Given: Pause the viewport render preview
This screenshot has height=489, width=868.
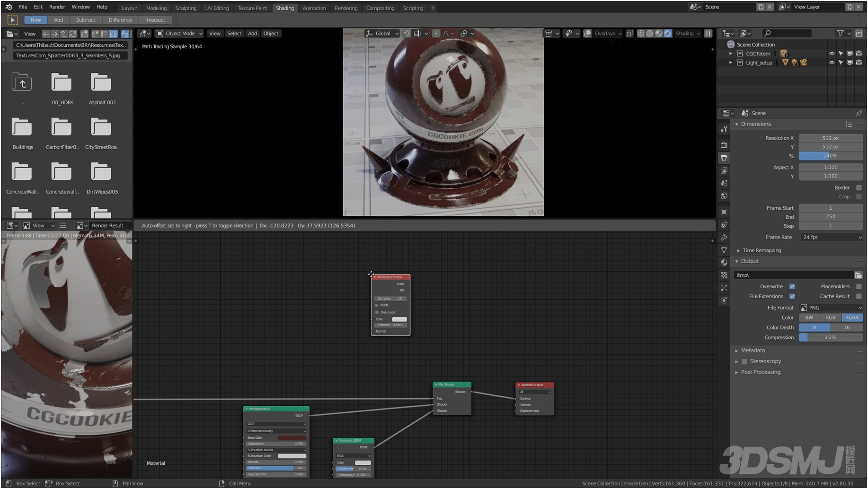Looking at the screenshot, I should click(x=708, y=34).
